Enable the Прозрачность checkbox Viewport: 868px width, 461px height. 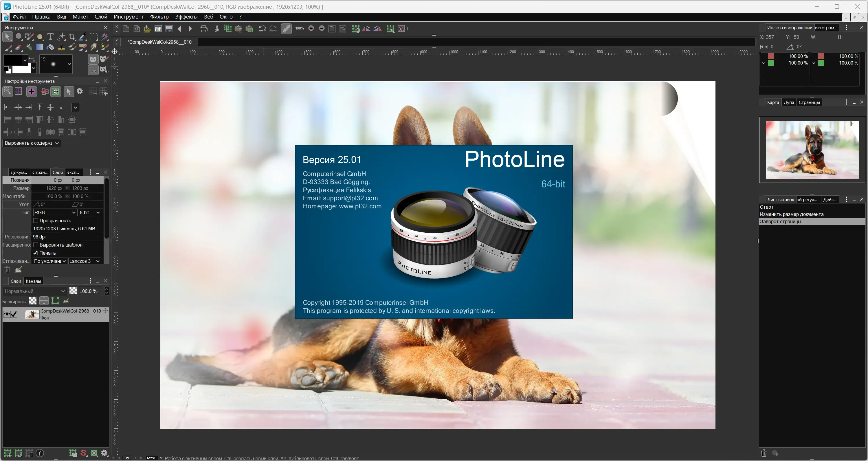coord(36,221)
